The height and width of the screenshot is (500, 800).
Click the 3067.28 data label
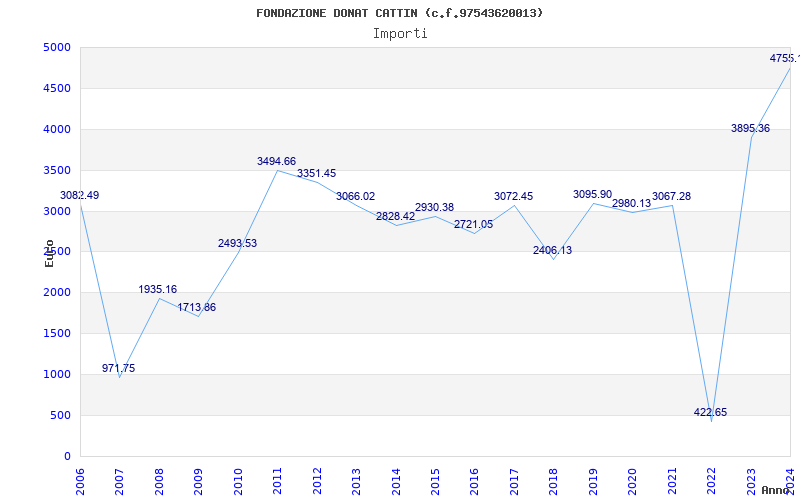pyautogui.click(x=671, y=196)
